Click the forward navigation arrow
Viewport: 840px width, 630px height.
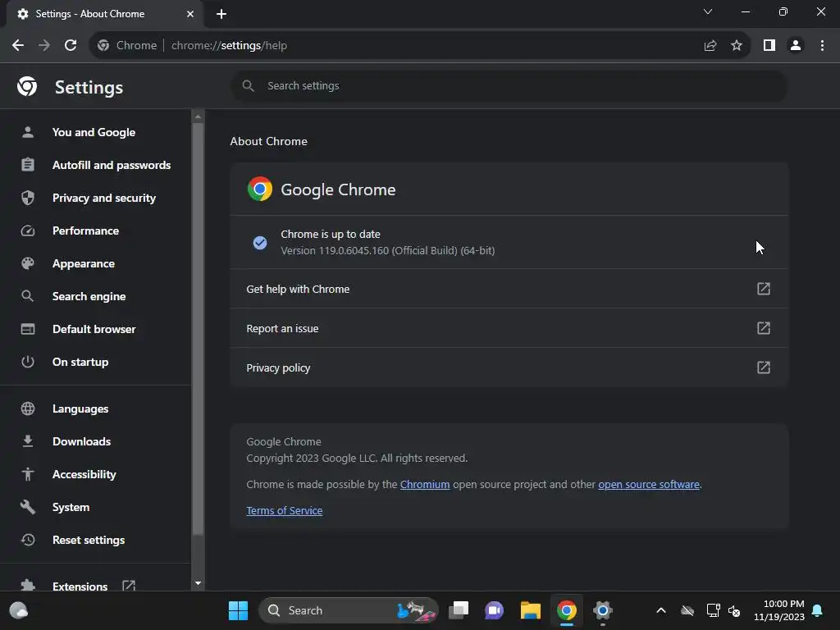coord(44,46)
